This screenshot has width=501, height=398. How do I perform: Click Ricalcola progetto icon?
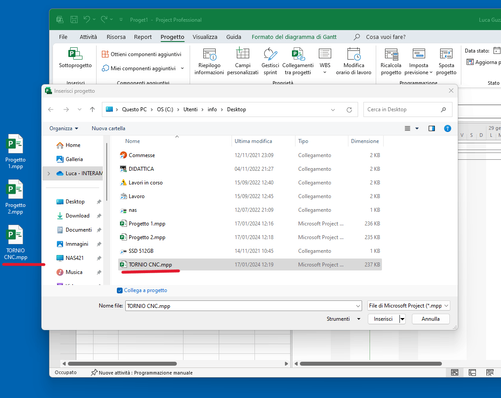(391, 54)
